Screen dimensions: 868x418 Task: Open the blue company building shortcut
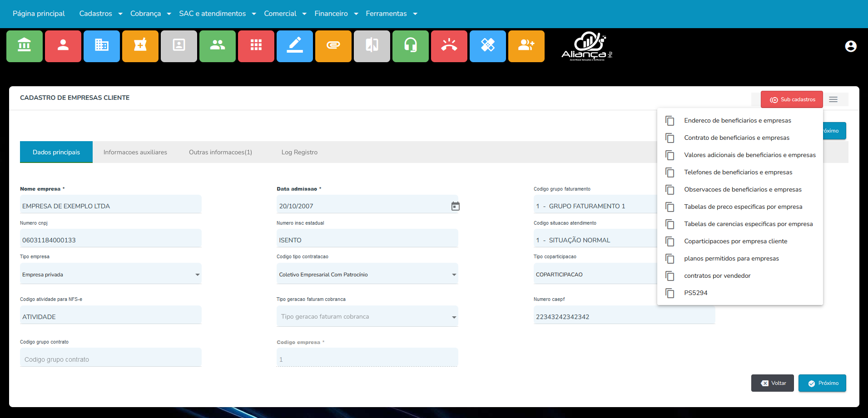pos(102,46)
